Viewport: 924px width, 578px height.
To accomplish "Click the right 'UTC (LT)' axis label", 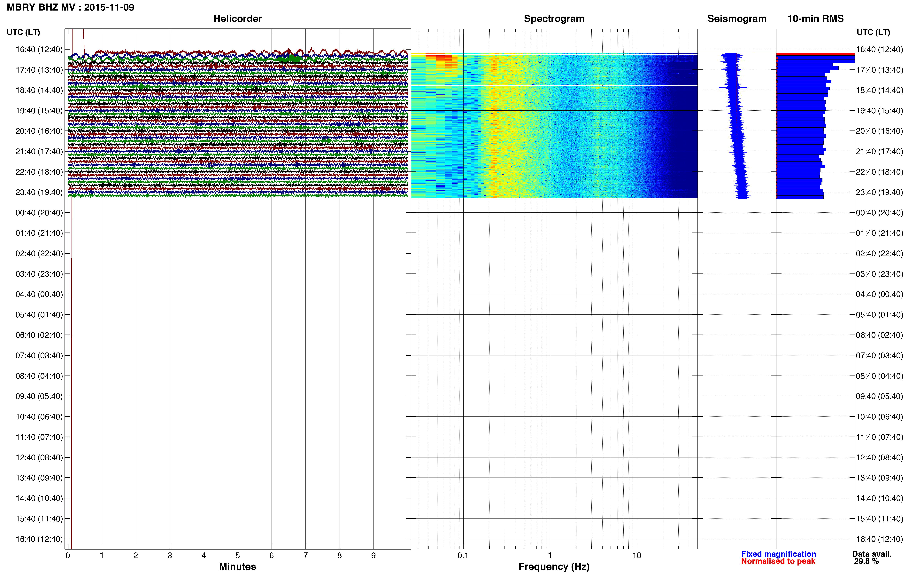I will 873,32.
